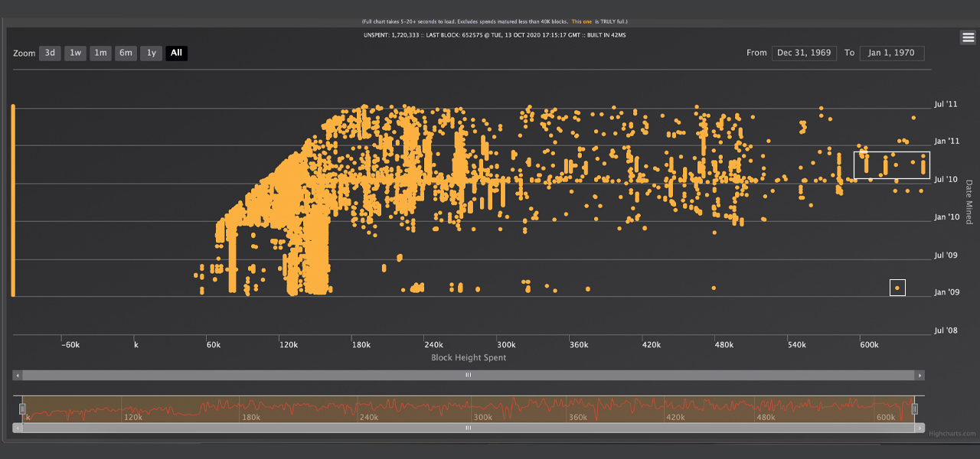Click the '180k' main x-axis label

click(361, 345)
